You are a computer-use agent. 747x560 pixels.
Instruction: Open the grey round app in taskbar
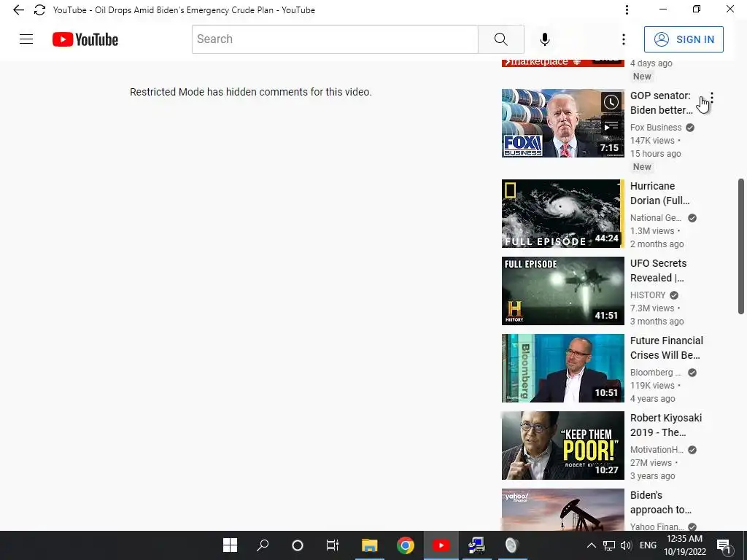point(511,545)
